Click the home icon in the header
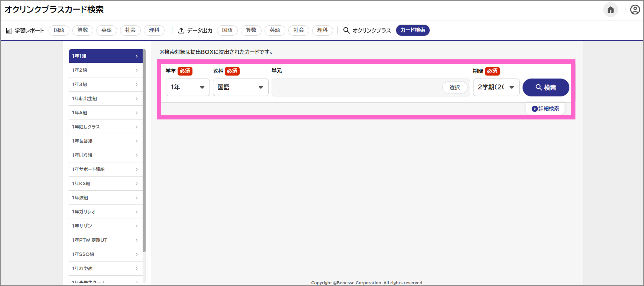The width and height of the screenshot is (644, 286). pyautogui.click(x=611, y=10)
